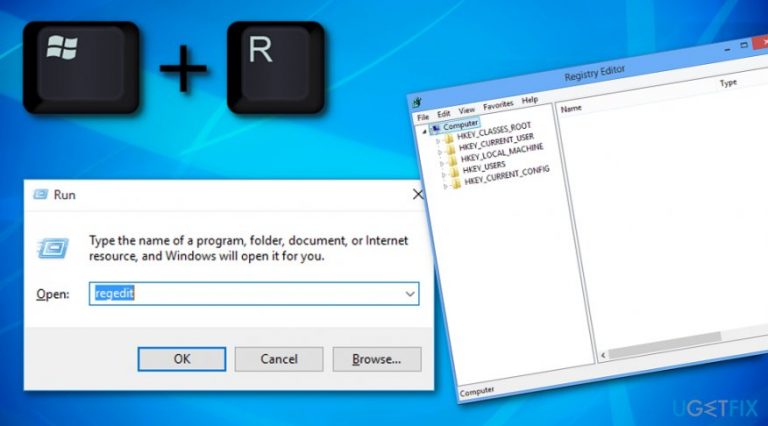Expand the HKEY_LOCAL_MACHINE node arrow

(442, 164)
